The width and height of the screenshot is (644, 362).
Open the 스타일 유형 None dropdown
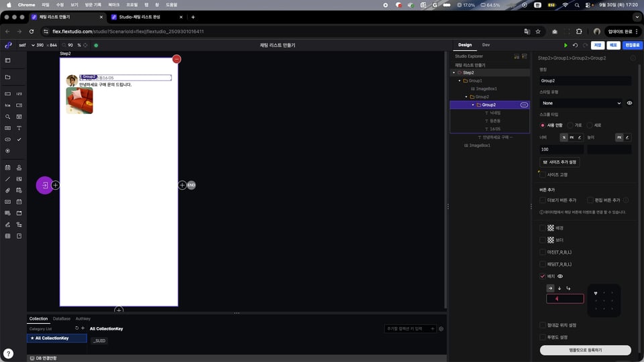pos(581,103)
